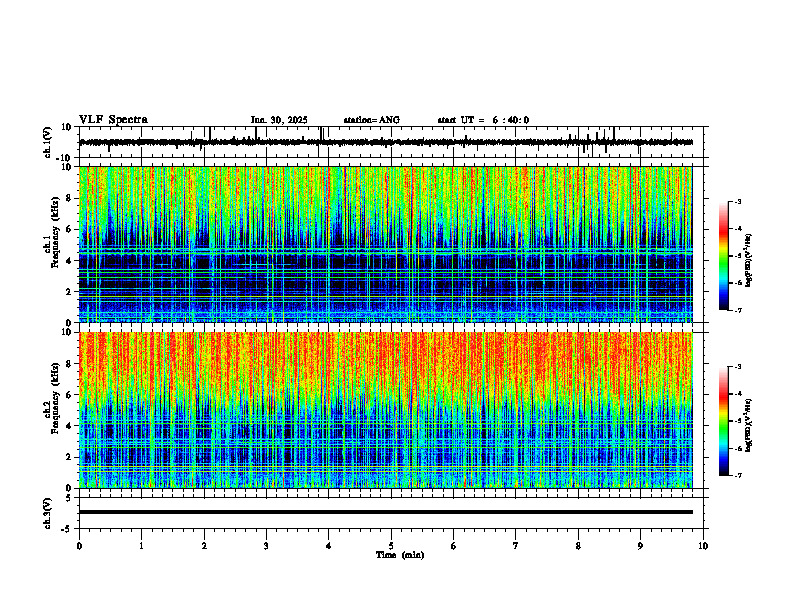This screenshot has width=792, height=612.
Task: Click the ch.3(V) axis label
Action: [x=47, y=513]
